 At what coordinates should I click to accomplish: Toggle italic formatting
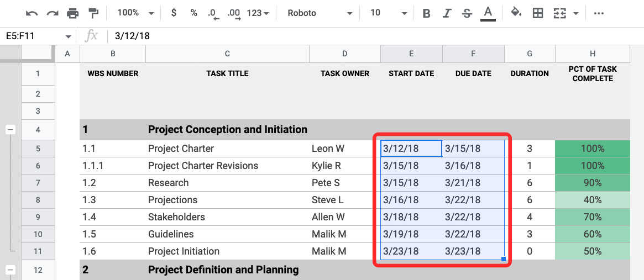click(447, 14)
